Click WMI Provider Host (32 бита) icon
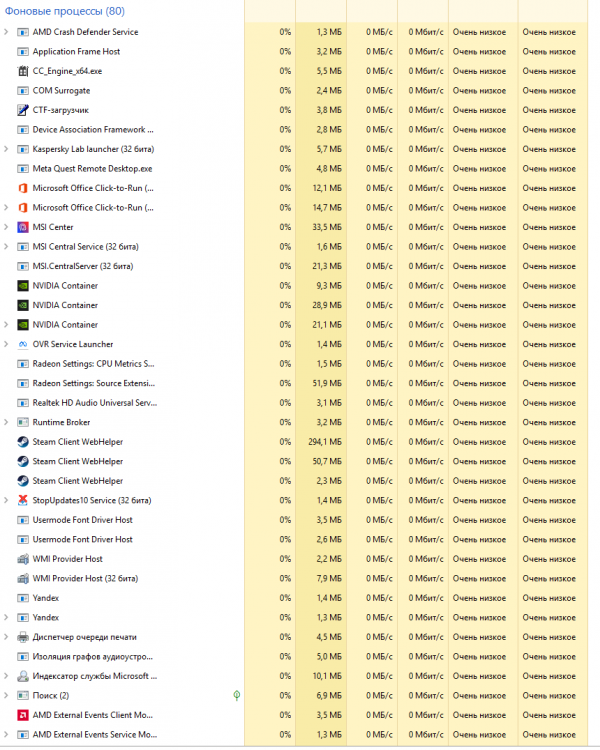This screenshot has width=600, height=750. click(22, 579)
